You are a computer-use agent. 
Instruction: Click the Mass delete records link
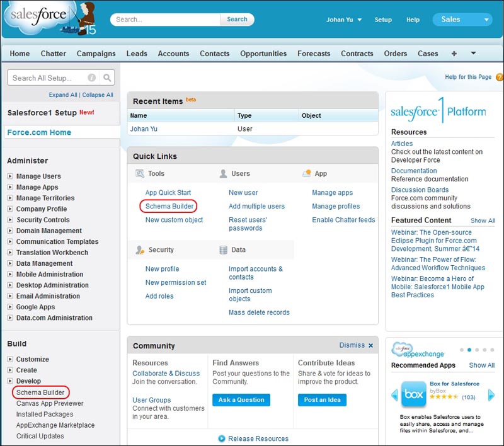point(259,312)
